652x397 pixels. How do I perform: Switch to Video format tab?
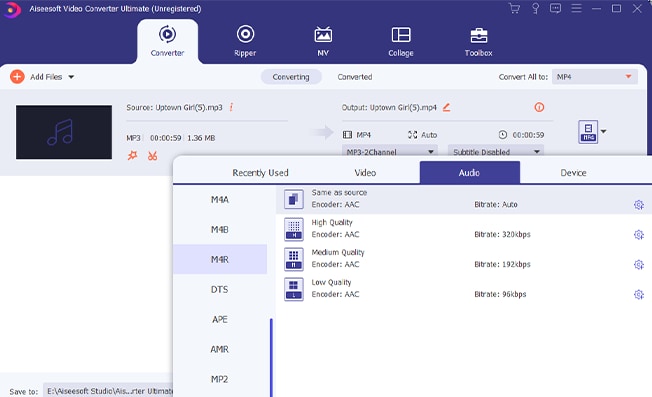[x=365, y=173]
